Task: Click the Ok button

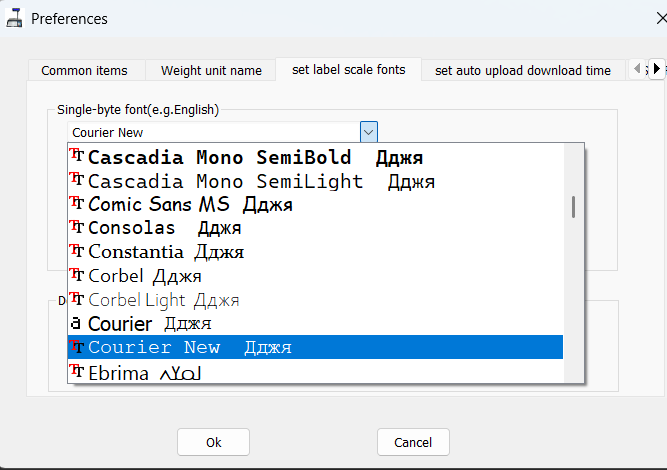Action: (214, 442)
